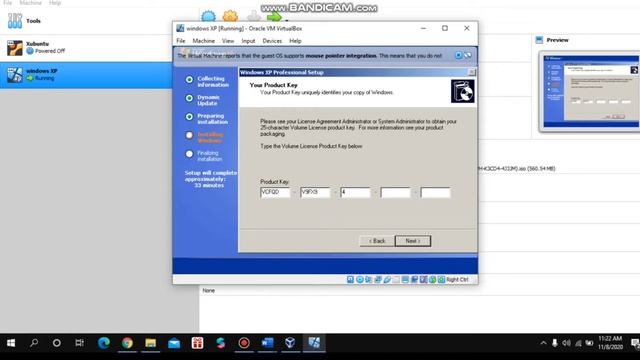Click the recording icon in VM status bar

(x=415, y=280)
